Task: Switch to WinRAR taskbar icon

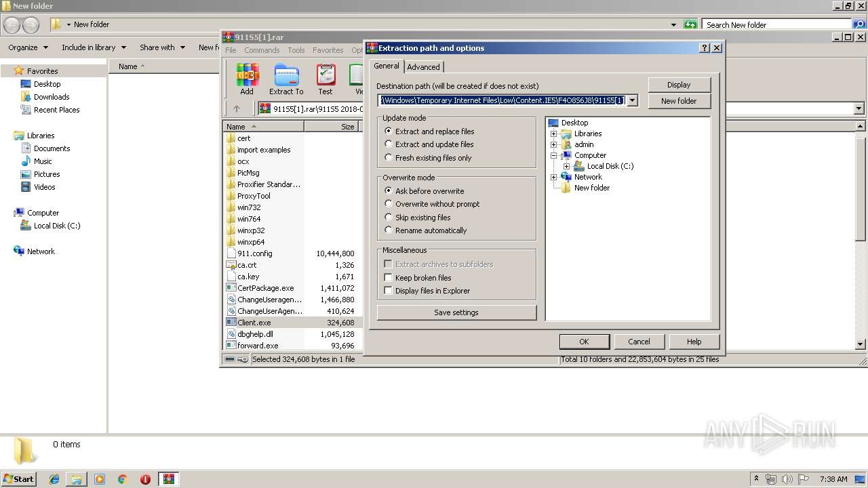Action: [x=169, y=479]
